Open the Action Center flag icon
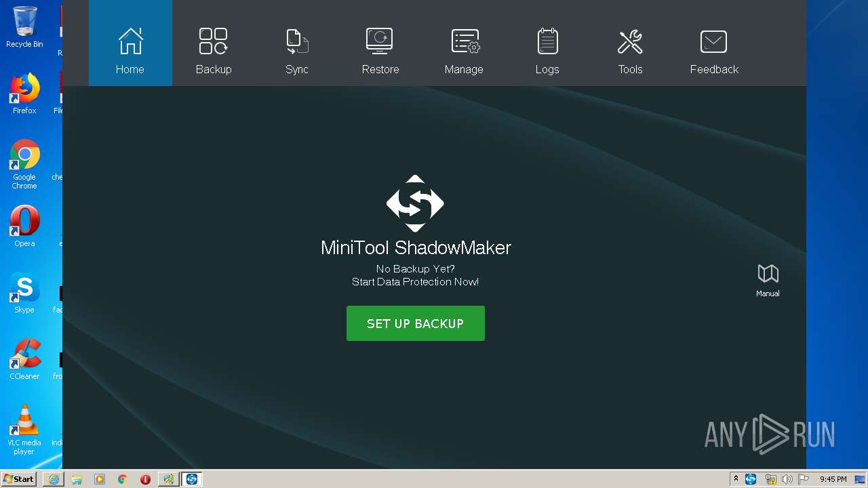868x488 pixels. click(804, 479)
